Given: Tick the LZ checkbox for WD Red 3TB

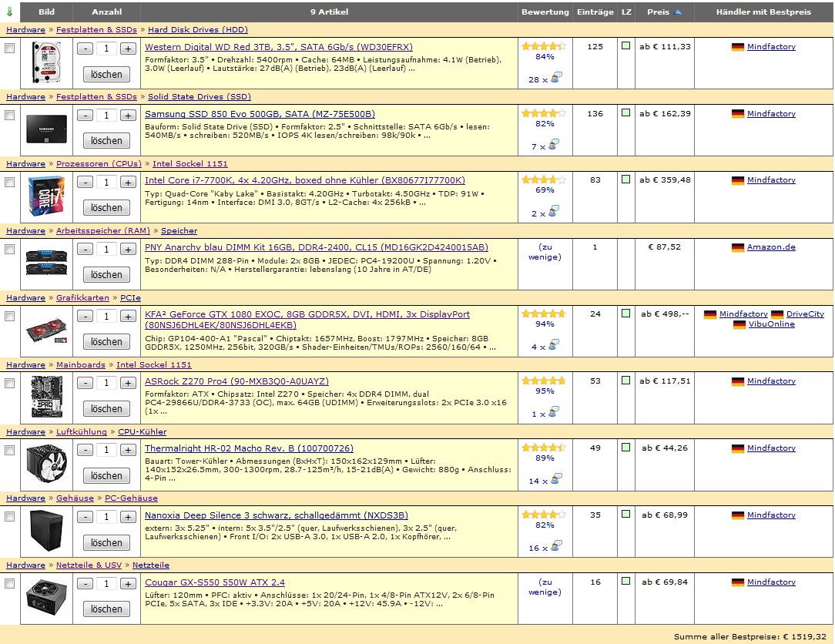Looking at the screenshot, I should tap(626, 45).
